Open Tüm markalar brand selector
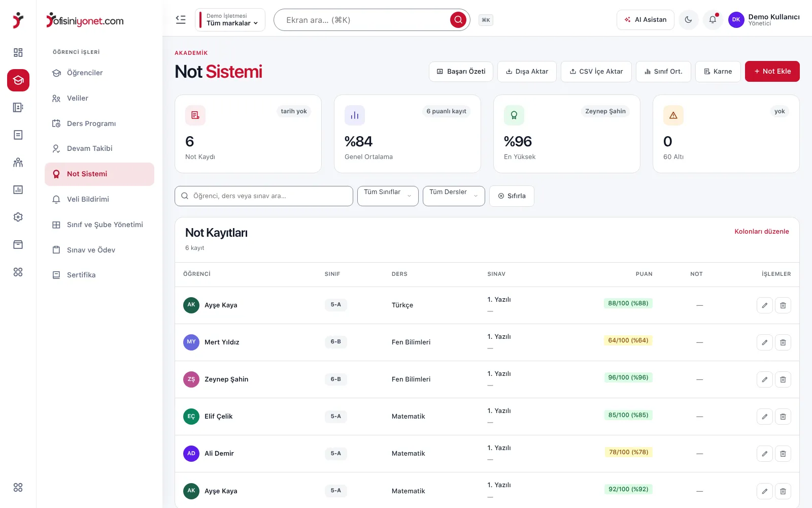Screen dimensions: 812x508 230,20
